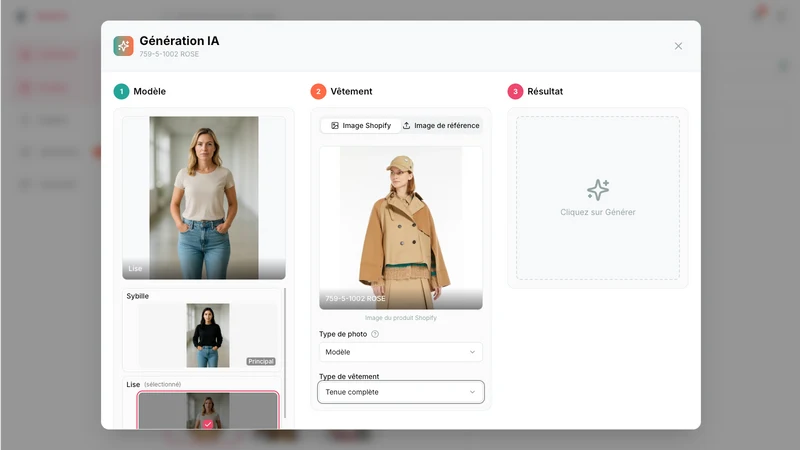Click the 'Cliquez sur Générer' placeholder text
This screenshot has height=450, width=800.
point(597,212)
